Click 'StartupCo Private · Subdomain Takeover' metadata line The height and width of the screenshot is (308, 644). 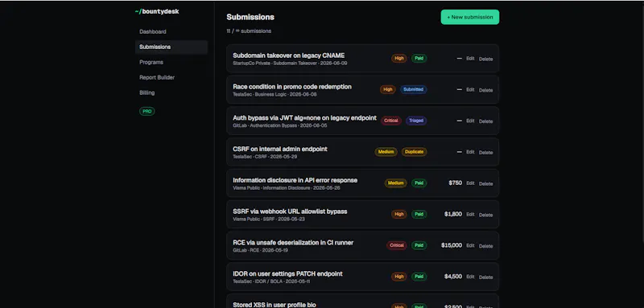point(290,64)
